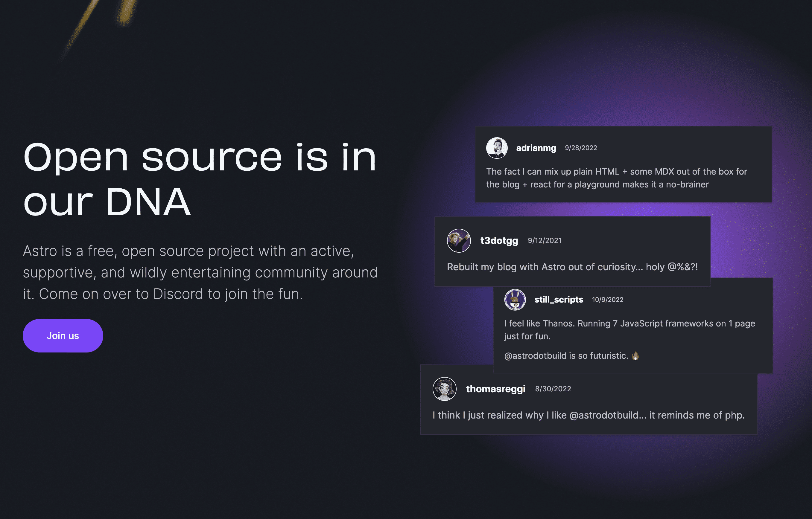
Task: Select the still_scripts username
Action: 559,300
